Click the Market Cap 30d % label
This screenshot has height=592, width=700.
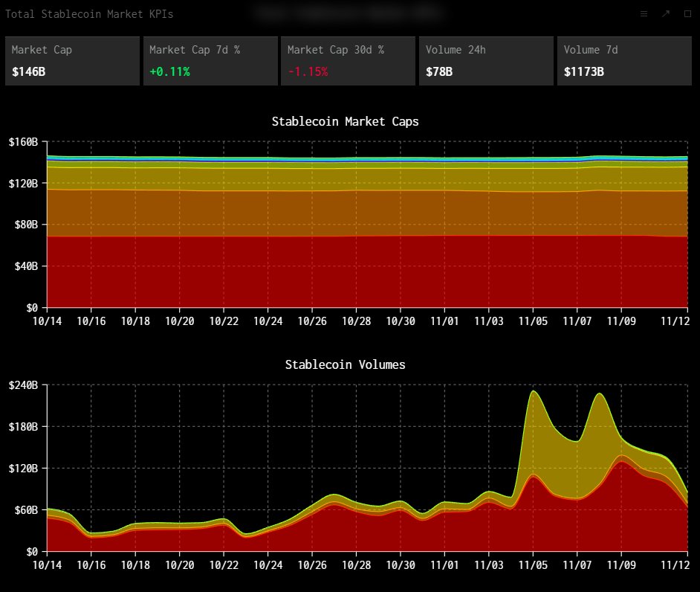pyautogui.click(x=336, y=50)
